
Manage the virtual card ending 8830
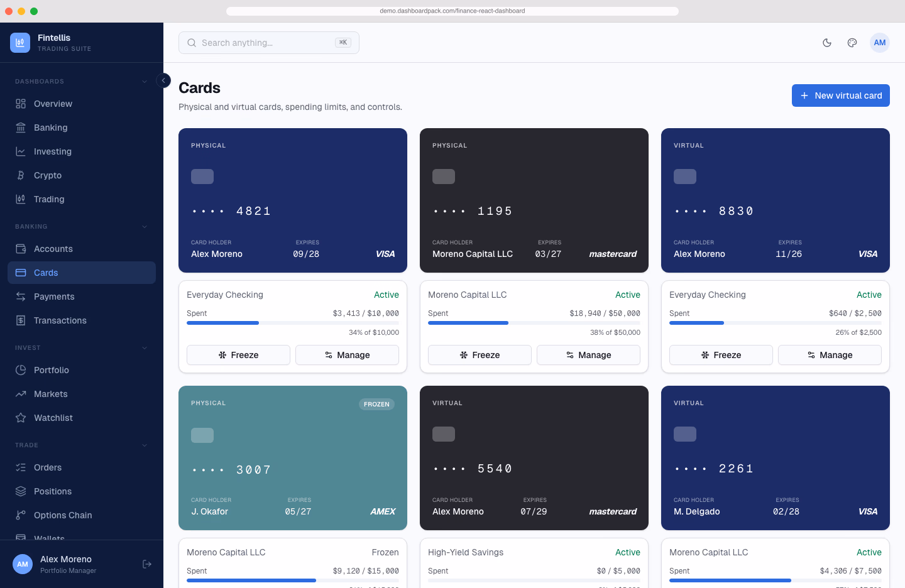click(x=830, y=355)
